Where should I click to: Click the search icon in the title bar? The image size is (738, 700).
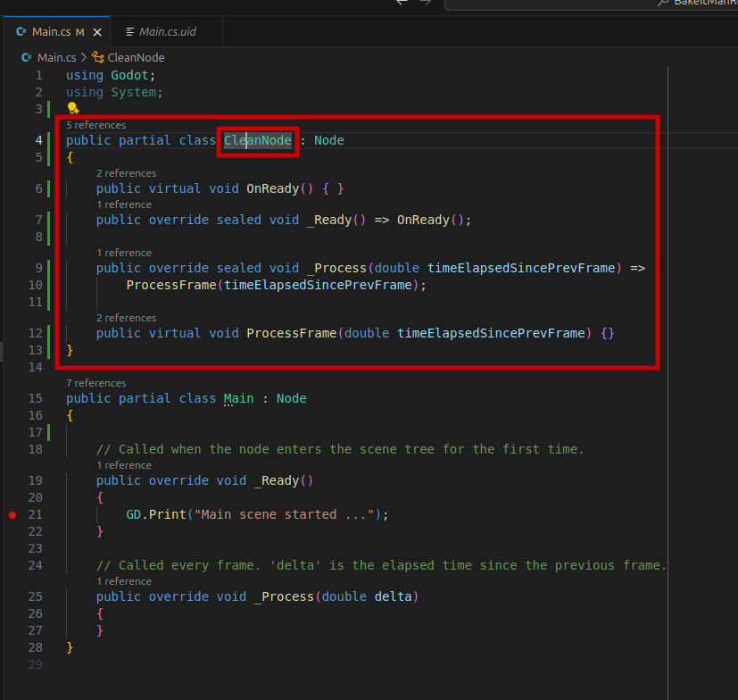click(663, 3)
